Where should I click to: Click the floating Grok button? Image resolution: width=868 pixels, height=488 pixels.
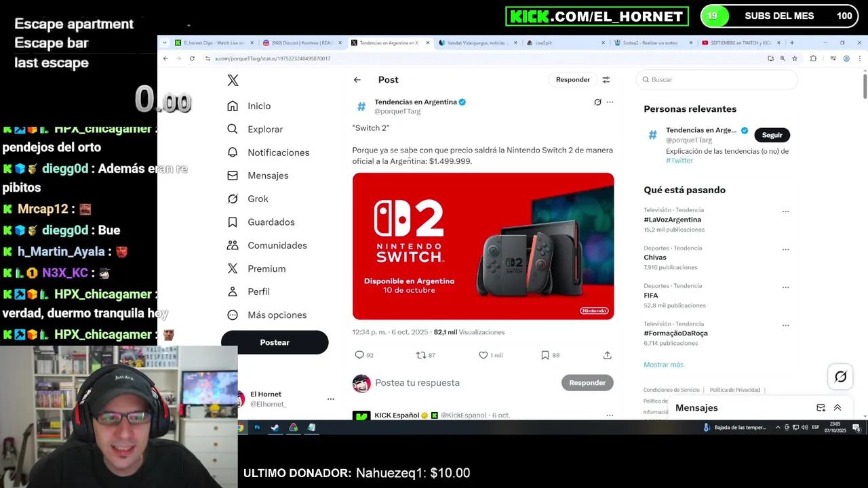tap(840, 377)
